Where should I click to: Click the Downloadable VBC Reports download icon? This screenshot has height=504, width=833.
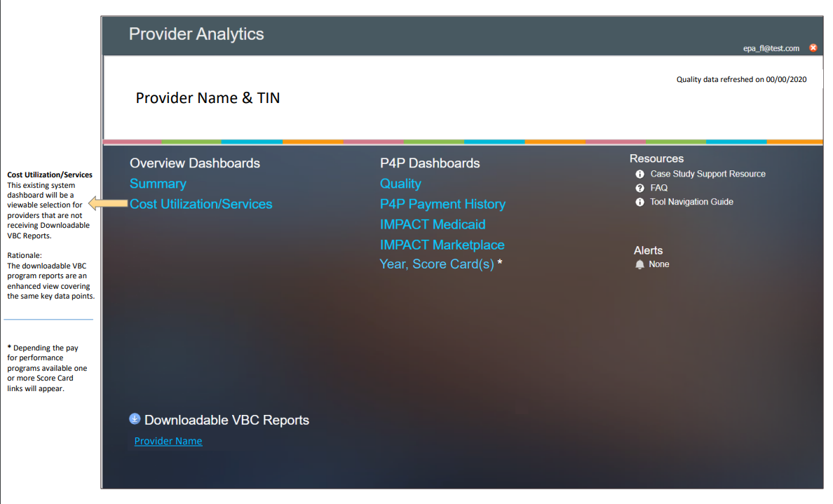pyautogui.click(x=135, y=418)
